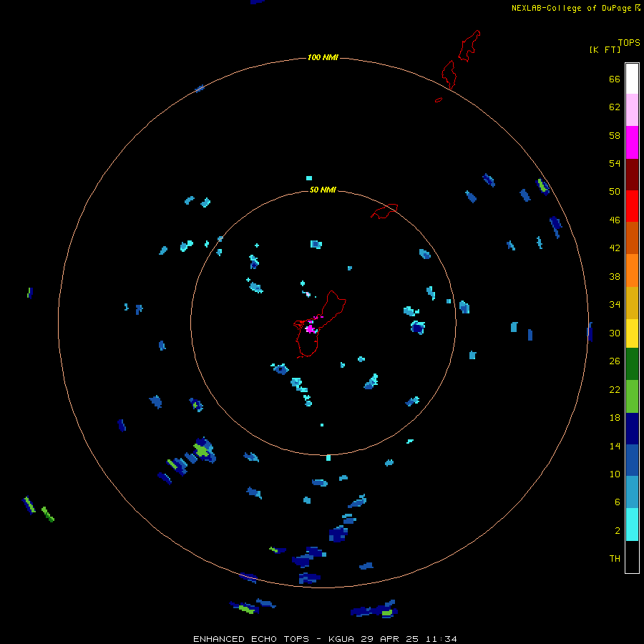The height and width of the screenshot is (644, 644).
Task: Click the 66 value on the scale
Action: pos(615,79)
